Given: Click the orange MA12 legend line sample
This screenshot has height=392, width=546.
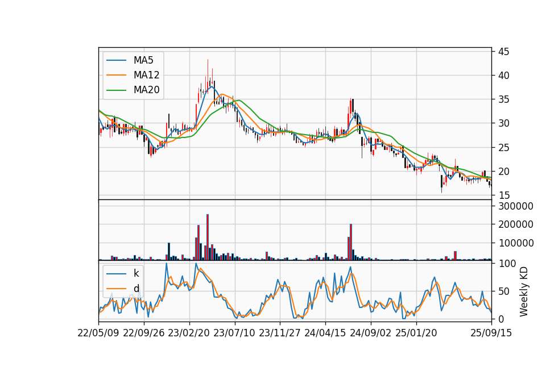Looking at the screenshot, I should coord(116,75).
